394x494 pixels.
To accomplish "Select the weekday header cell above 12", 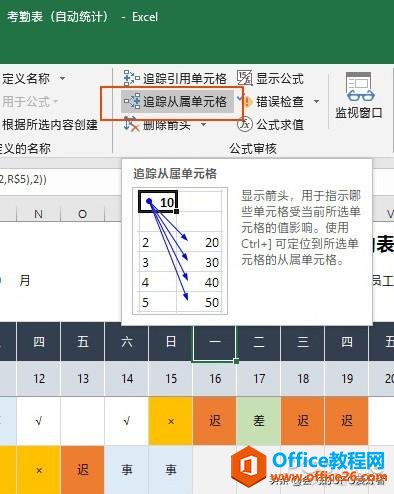I will pos(39,342).
